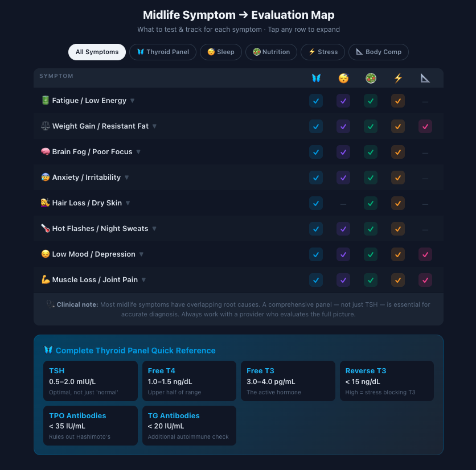The height and width of the screenshot is (470, 476).
Task: Click the triangle ruler body comp column icon
Action: click(425, 78)
